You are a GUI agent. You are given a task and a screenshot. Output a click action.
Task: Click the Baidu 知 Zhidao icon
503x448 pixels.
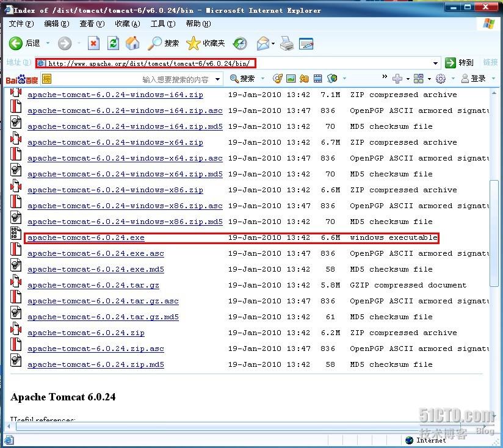(304, 79)
